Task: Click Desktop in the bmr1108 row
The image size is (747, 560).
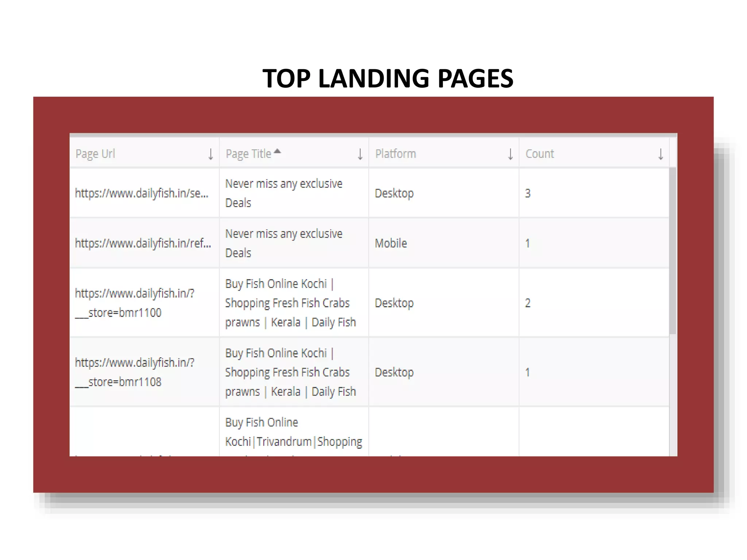Action: (x=394, y=372)
